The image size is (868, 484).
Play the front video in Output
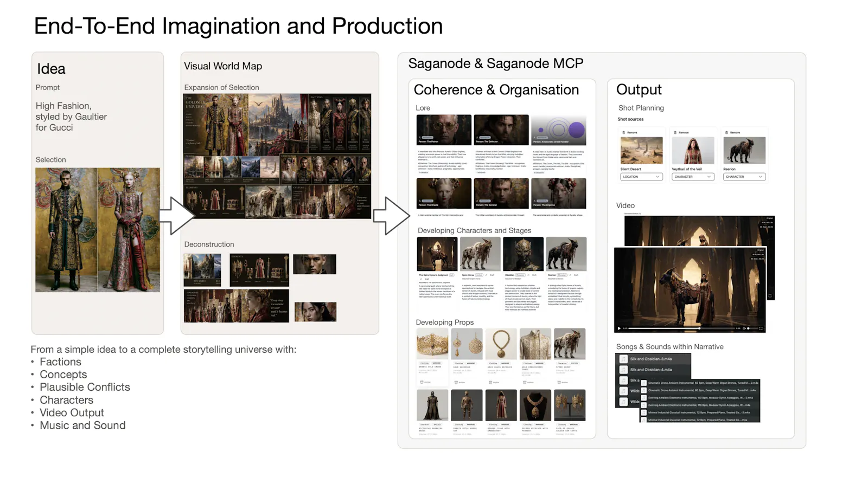619,328
